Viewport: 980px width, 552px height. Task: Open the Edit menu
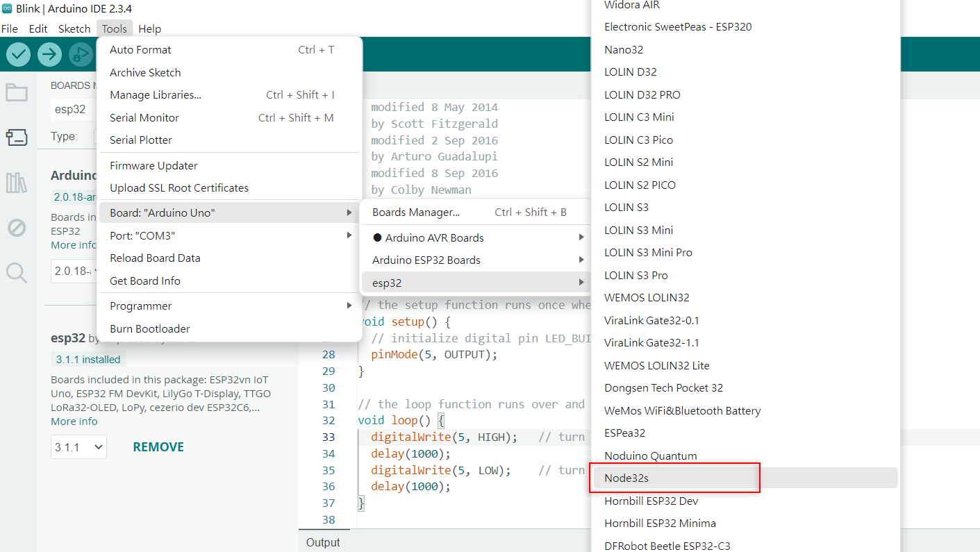[x=38, y=28]
